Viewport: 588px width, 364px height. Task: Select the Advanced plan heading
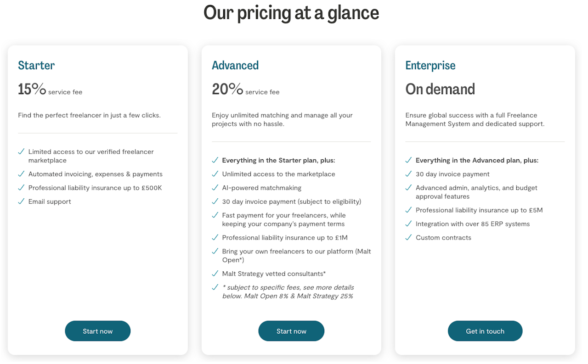pyautogui.click(x=235, y=66)
